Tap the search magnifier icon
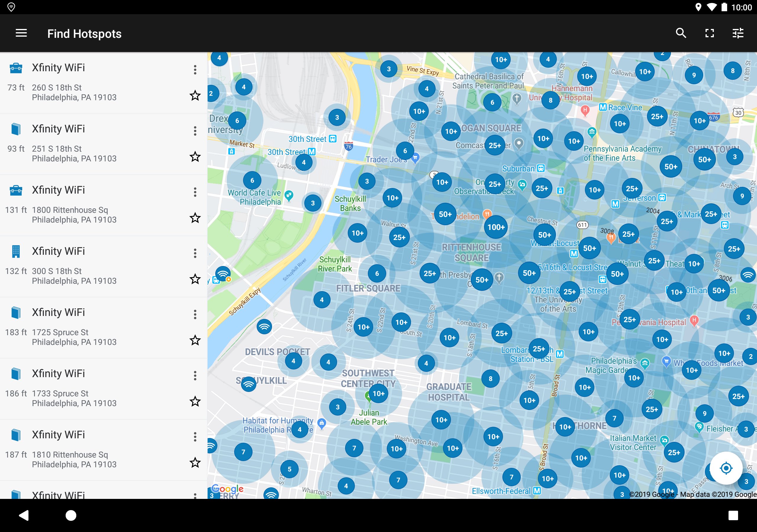The image size is (757, 532). (681, 33)
